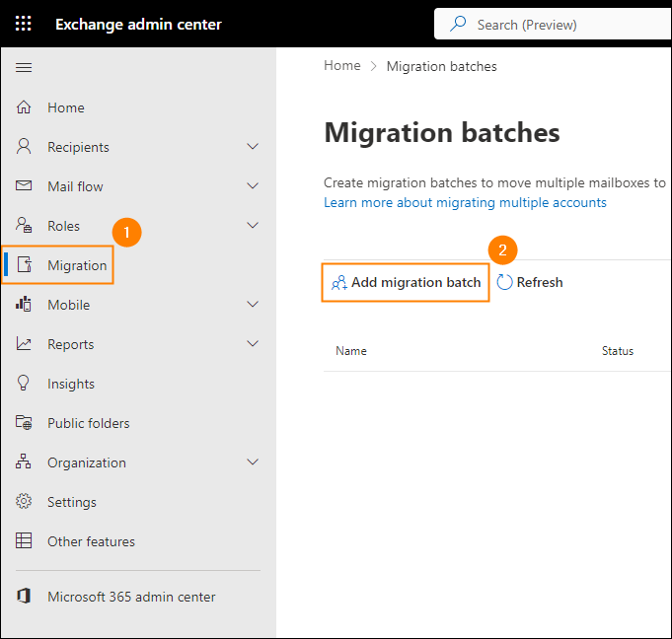Click the Migration batches breadcrumb
Viewport: 672px width, 639px height.
pos(442,66)
